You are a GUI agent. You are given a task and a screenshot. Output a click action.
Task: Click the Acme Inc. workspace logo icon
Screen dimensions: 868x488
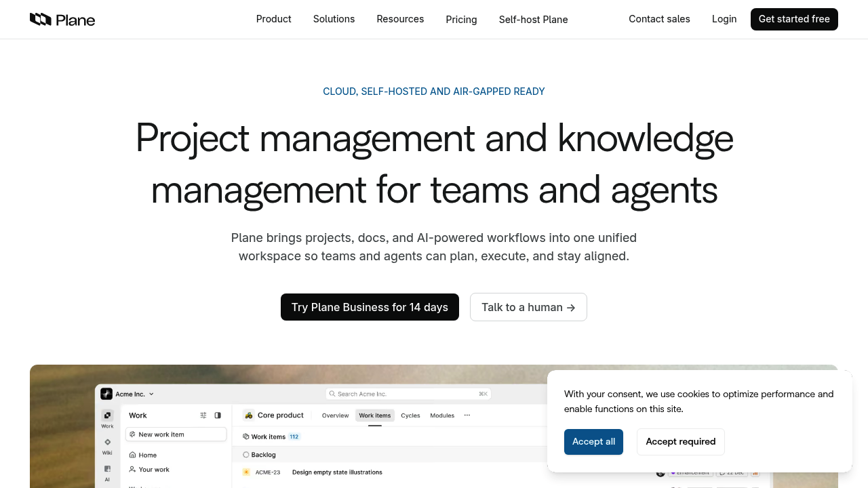coord(106,394)
